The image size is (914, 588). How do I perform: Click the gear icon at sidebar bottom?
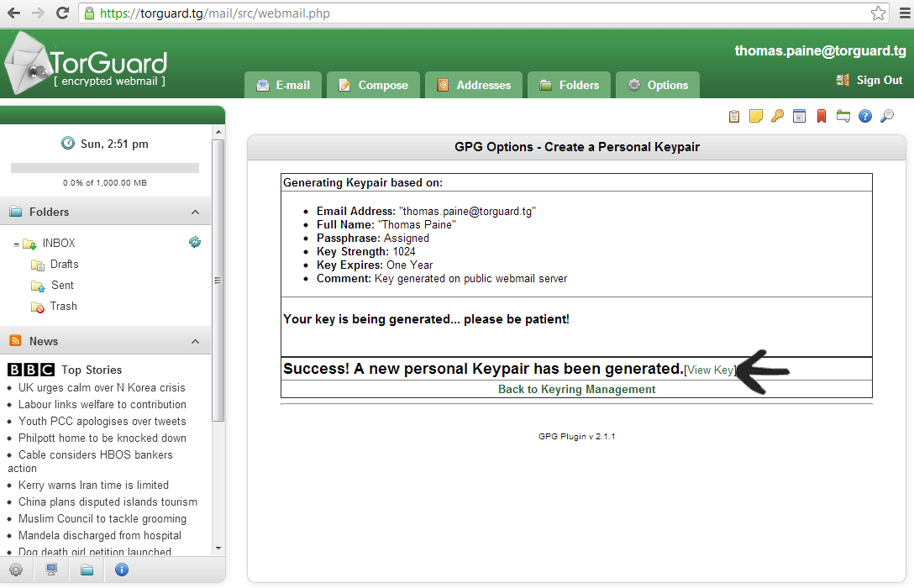16,570
